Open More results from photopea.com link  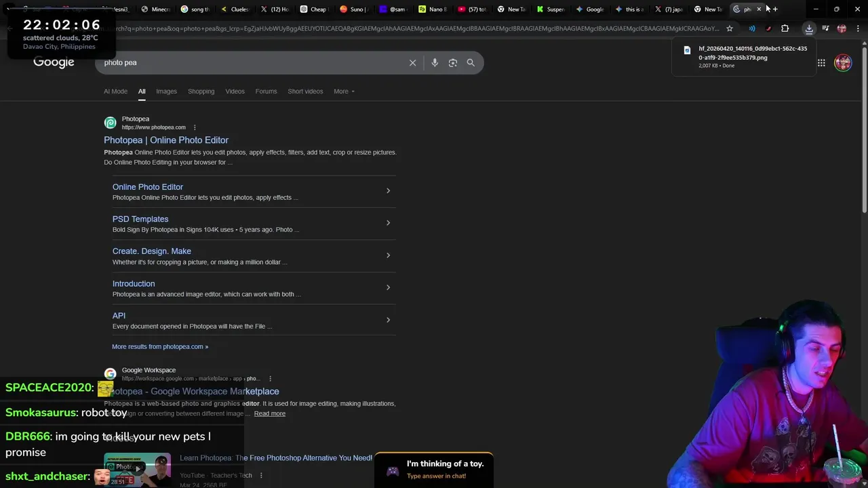click(160, 346)
